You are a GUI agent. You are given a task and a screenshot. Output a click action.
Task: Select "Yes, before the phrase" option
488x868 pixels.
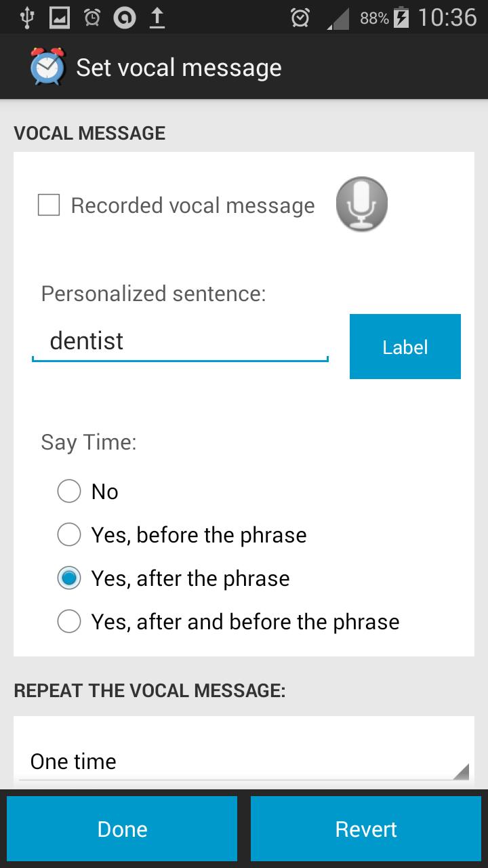click(x=69, y=535)
